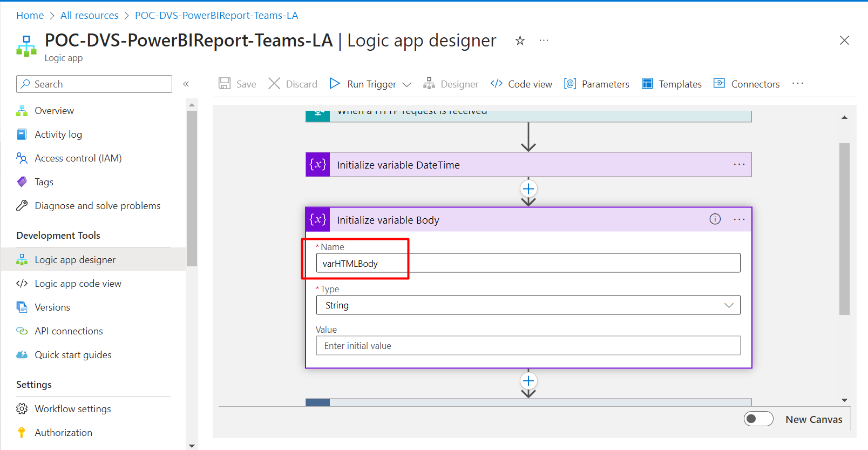
Task: Collapse the left navigation menu with double chevron
Action: click(186, 84)
